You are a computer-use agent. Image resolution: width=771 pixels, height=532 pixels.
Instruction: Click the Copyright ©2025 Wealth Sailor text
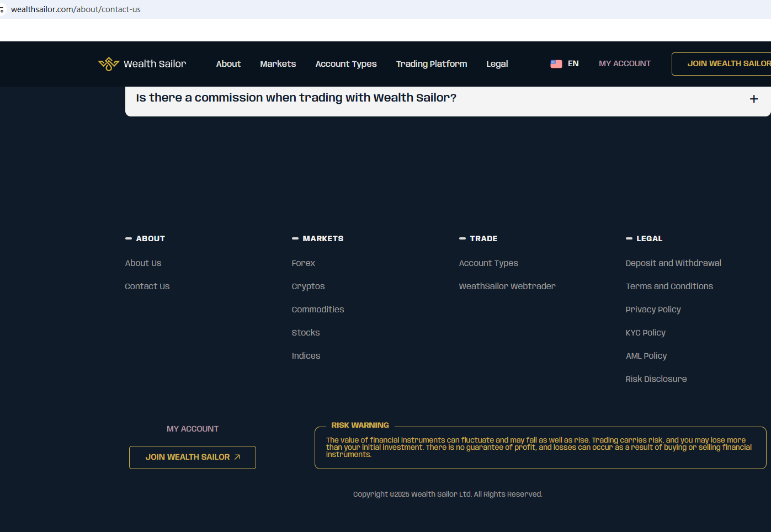pos(448,494)
